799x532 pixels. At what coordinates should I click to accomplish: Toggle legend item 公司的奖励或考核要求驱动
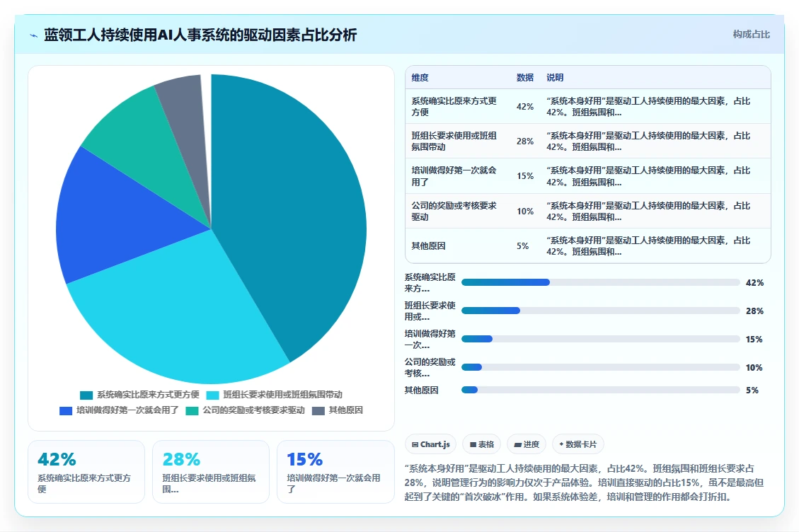245,410
